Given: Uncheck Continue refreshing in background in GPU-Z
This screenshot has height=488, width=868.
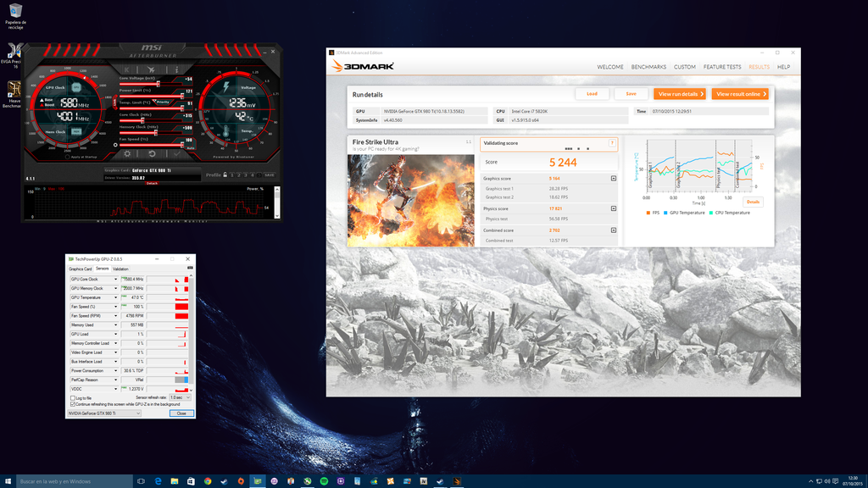Looking at the screenshot, I should [73, 404].
